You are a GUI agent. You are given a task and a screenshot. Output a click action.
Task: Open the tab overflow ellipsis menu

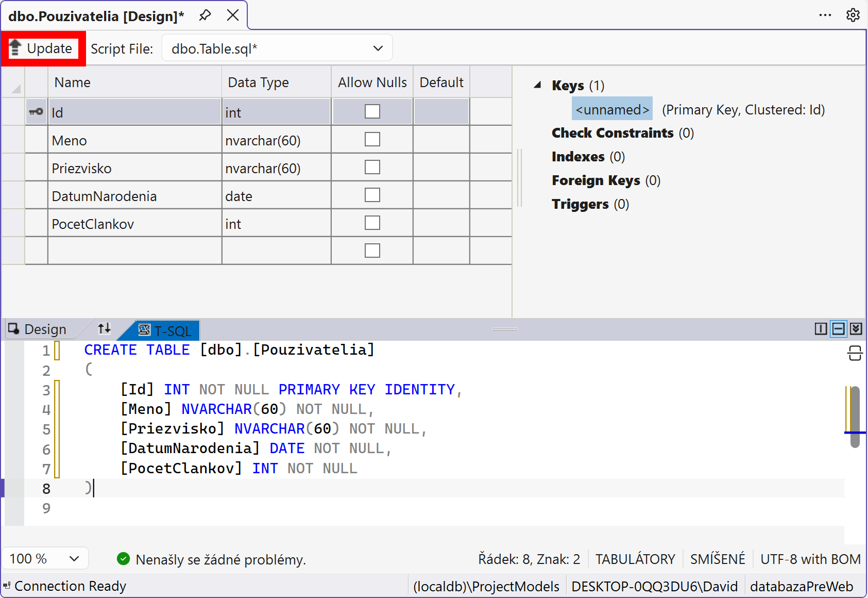tap(825, 15)
